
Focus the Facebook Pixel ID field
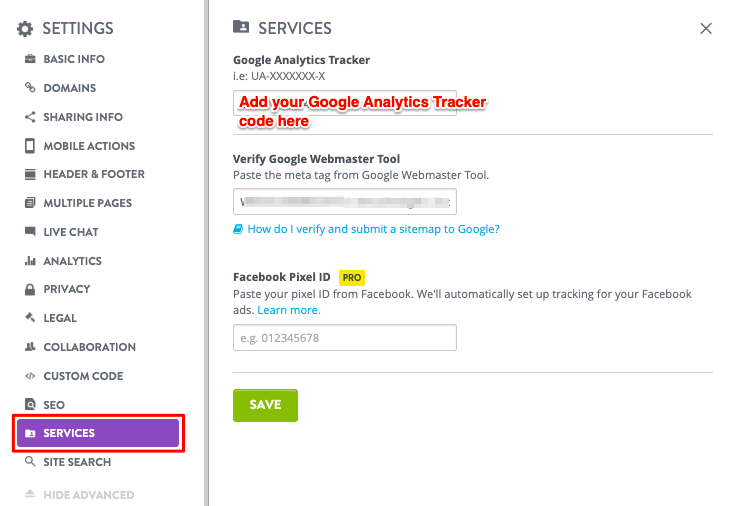point(344,338)
